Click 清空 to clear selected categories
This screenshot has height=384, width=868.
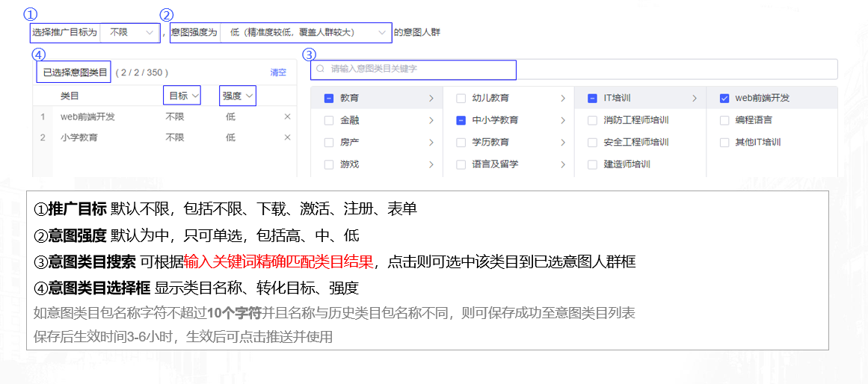click(x=278, y=72)
